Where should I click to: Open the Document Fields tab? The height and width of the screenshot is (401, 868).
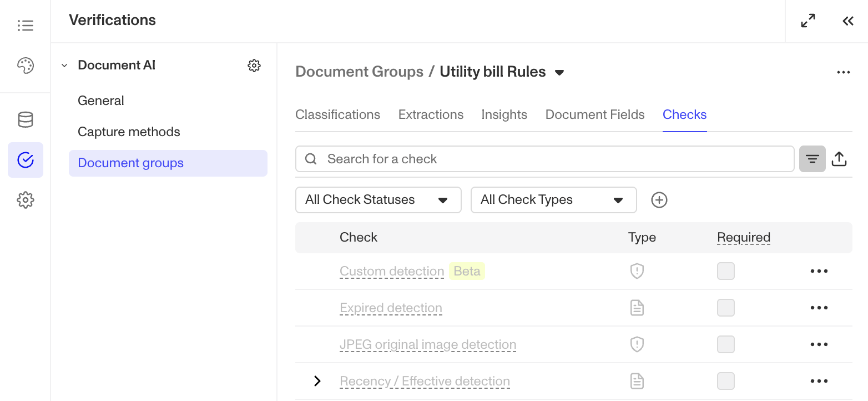pyautogui.click(x=595, y=114)
